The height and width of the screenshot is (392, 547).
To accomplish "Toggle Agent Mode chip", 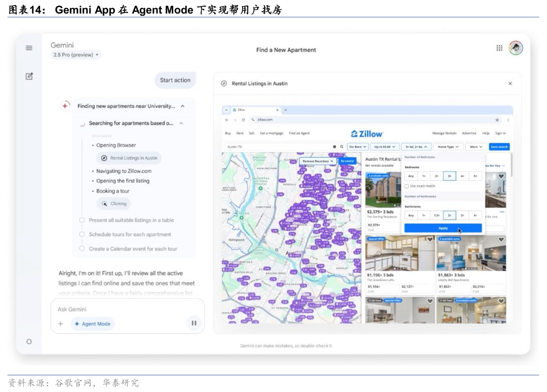I will point(92,324).
